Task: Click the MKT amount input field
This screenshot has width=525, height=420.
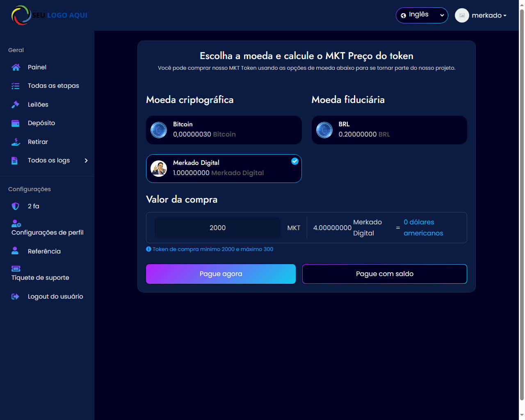Action: click(217, 228)
